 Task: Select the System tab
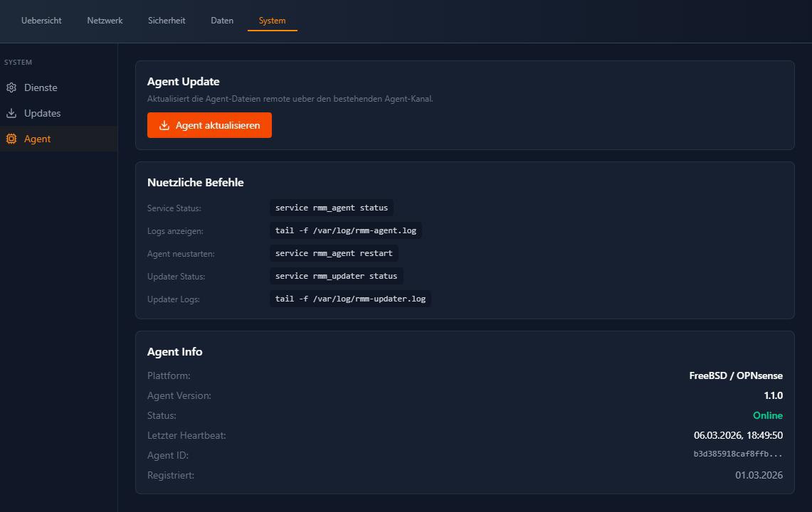(273, 21)
